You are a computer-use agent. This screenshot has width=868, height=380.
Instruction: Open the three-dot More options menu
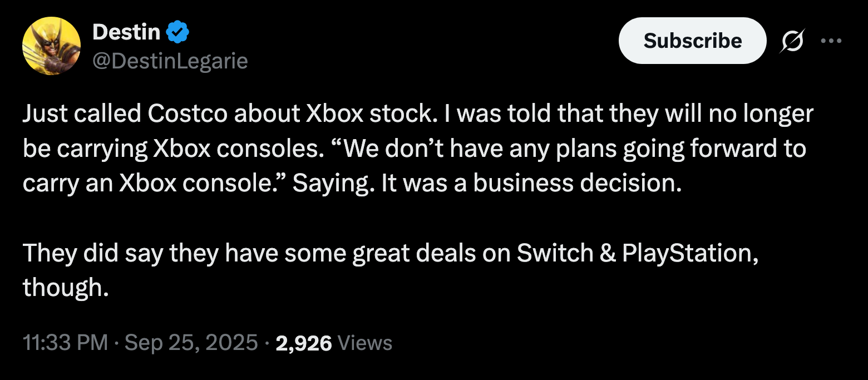831,41
